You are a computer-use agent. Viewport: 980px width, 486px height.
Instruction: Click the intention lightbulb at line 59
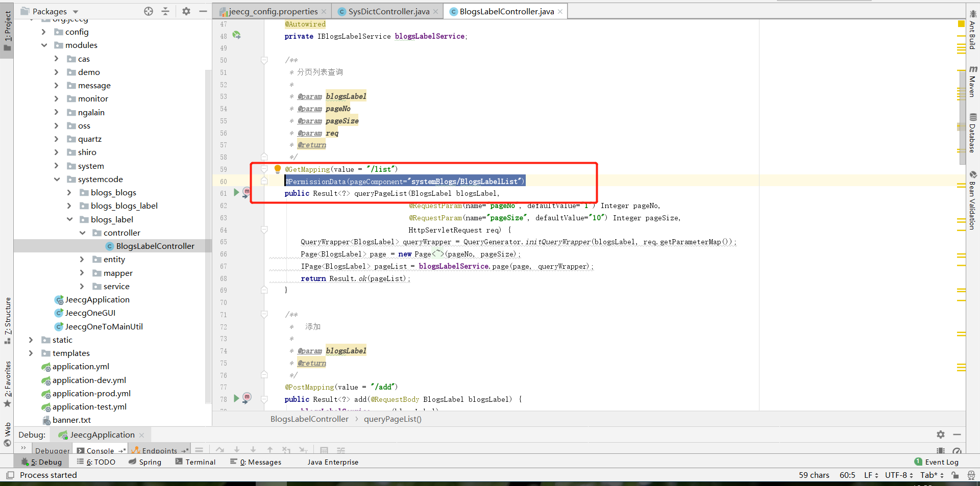click(277, 169)
